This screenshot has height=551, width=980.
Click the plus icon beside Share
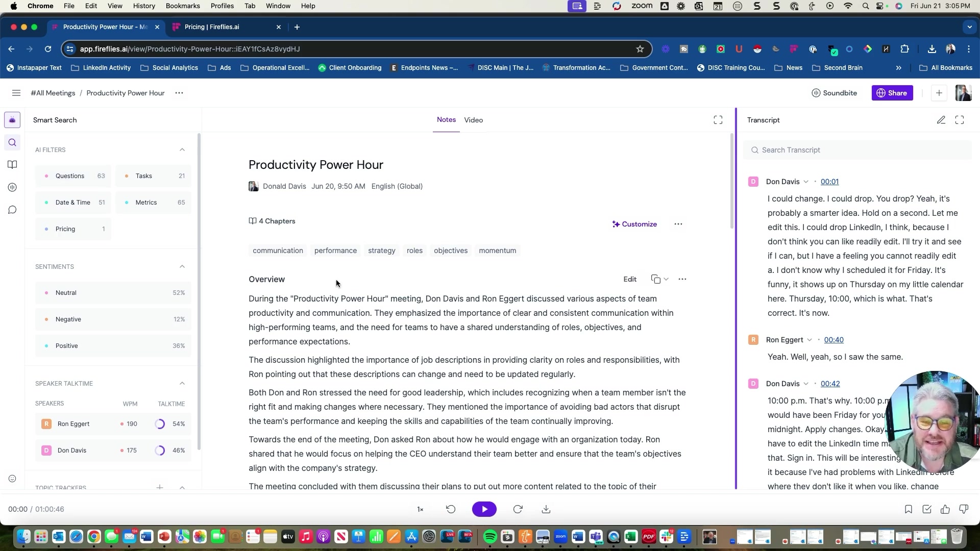[939, 93]
